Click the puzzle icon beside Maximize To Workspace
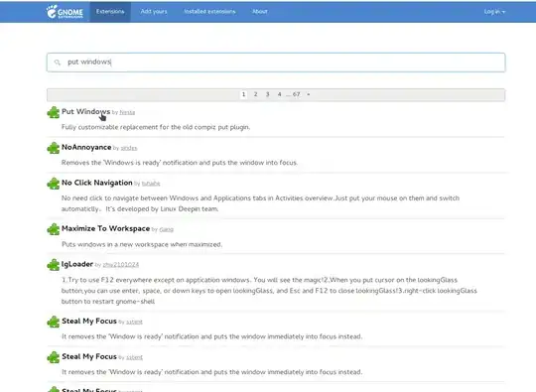 coord(54,229)
